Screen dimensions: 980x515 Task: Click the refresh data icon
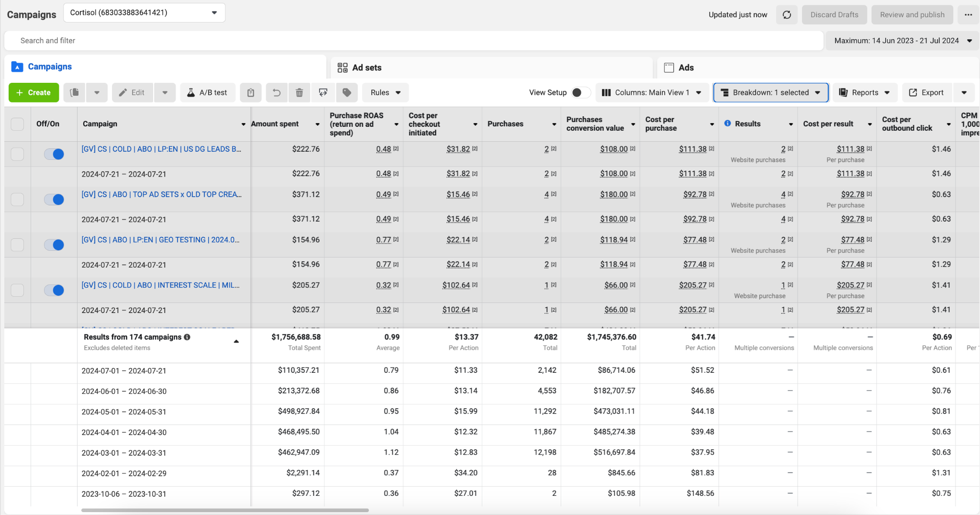click(787, 15)
